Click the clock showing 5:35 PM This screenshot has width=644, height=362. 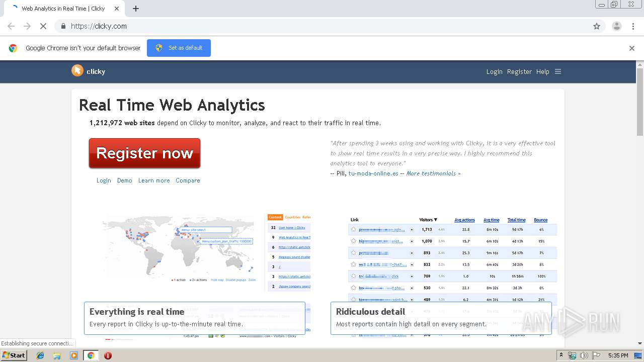pyautogui.click(x=618, y=355)
